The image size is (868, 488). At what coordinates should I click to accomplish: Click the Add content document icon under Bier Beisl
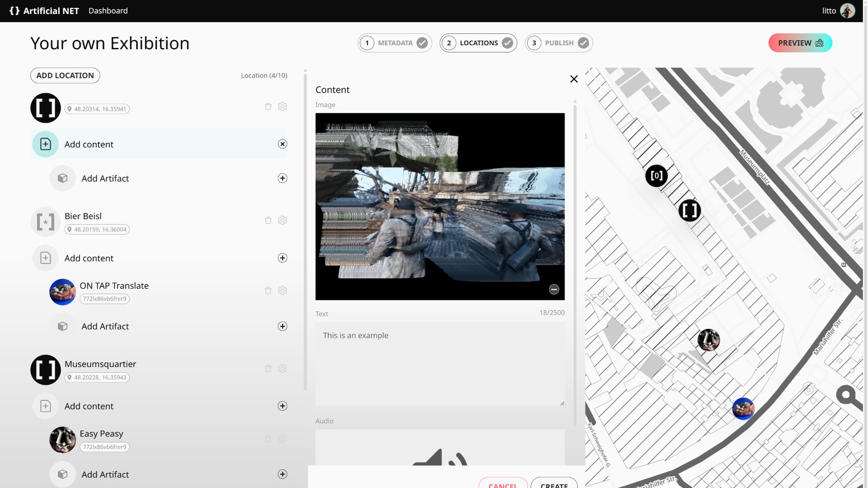[46, 258]
